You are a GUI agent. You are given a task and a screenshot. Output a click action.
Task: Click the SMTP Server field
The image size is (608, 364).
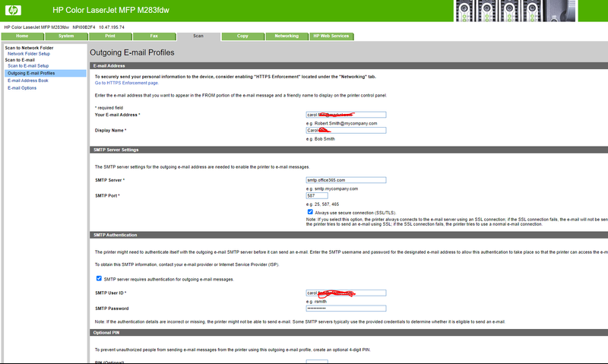[x=346, y=180]
